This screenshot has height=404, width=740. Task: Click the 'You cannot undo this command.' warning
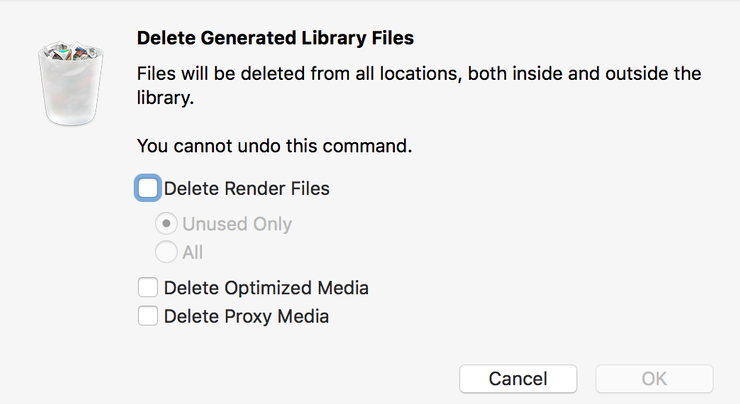[274, 146]
